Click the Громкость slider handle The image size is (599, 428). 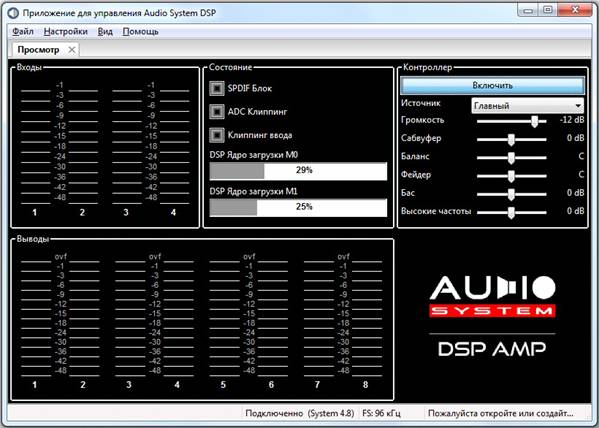[x=534, y=122]
